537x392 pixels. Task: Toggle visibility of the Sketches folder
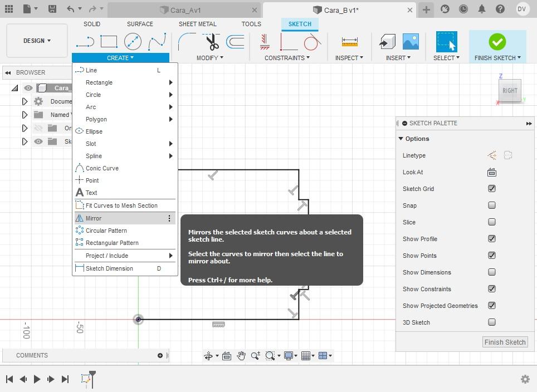(38, 141)
